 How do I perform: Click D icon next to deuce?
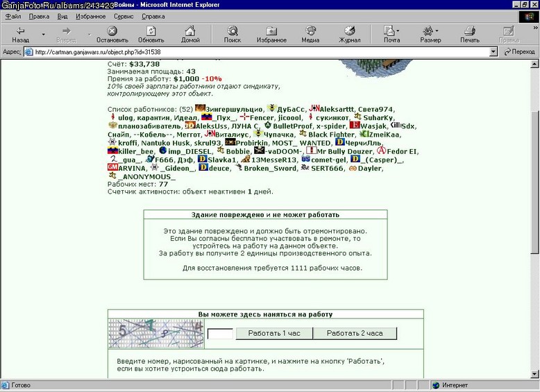tap(203, 167)
